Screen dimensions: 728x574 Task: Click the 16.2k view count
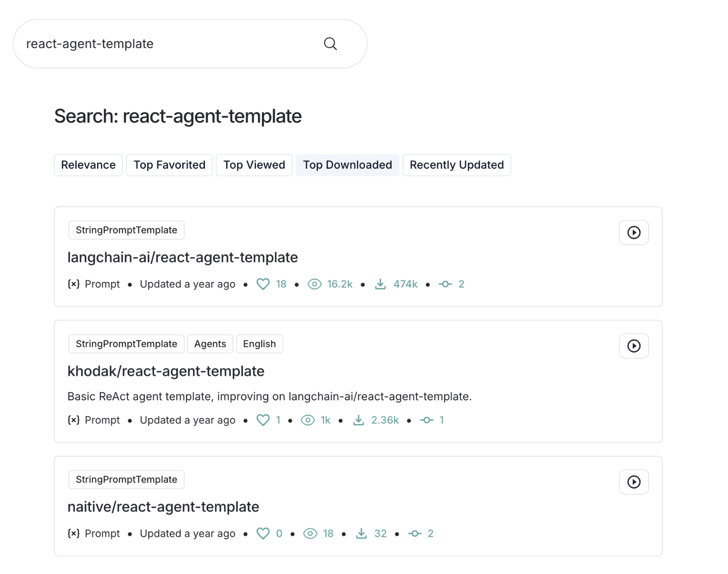tap(340, 284)
